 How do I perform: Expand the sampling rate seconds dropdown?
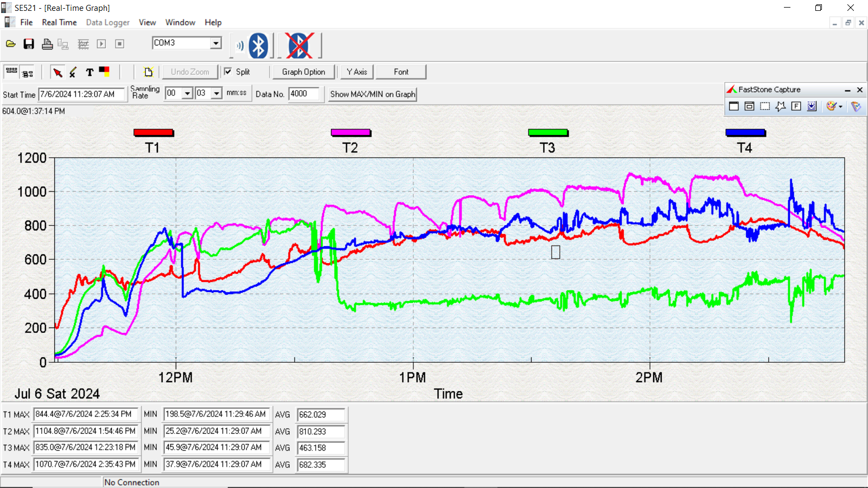pos(216,93)
